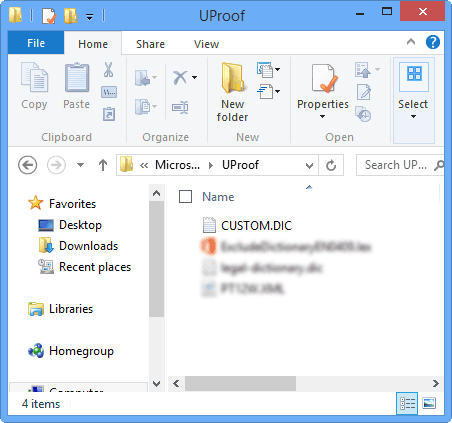The height and width of the screenshot is (423, 452).
Task: Switch to Details view in status bar
Action: click(x=407, y=404)
